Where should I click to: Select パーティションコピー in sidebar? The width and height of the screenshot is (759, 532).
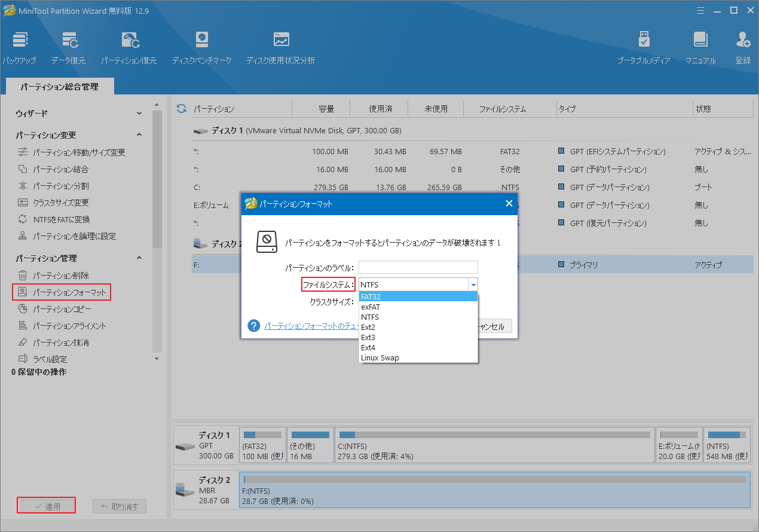pos(55,309)
